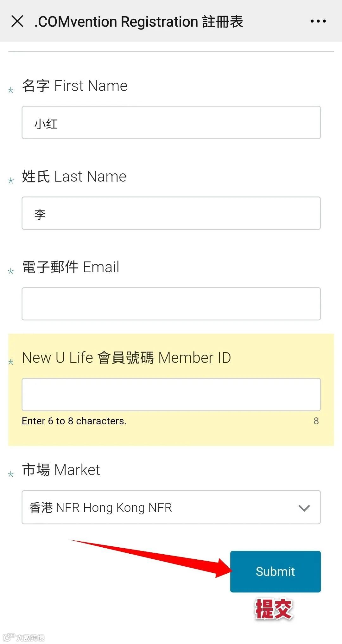Focus the Email input field
Viewport: 342px width, 644px height.
point(171,304)
